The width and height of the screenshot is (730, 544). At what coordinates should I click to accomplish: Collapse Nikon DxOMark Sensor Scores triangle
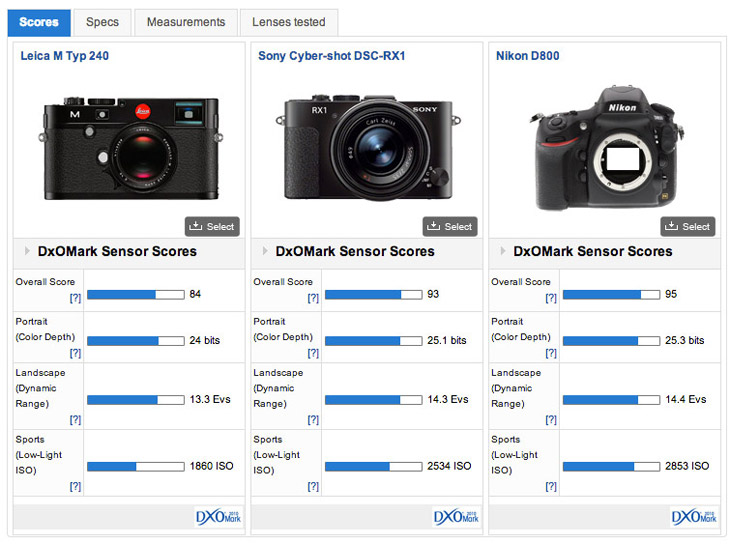tap(503, 251)
